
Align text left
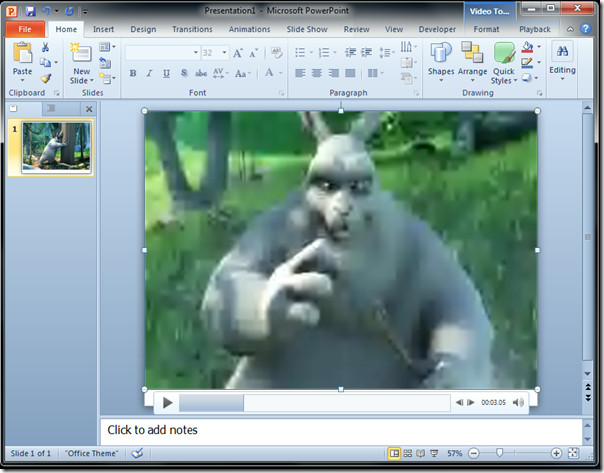tap(300, 73)
